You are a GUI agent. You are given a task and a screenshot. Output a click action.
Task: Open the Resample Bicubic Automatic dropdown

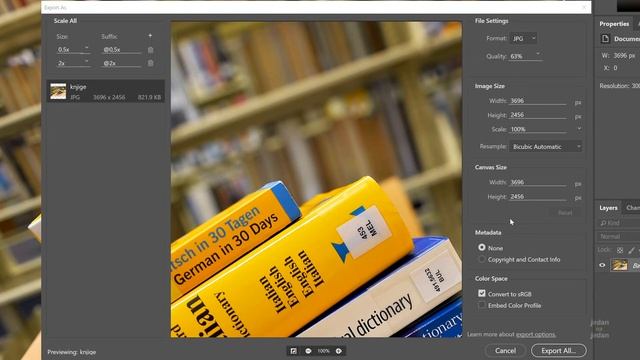click(x=546, y=147)
